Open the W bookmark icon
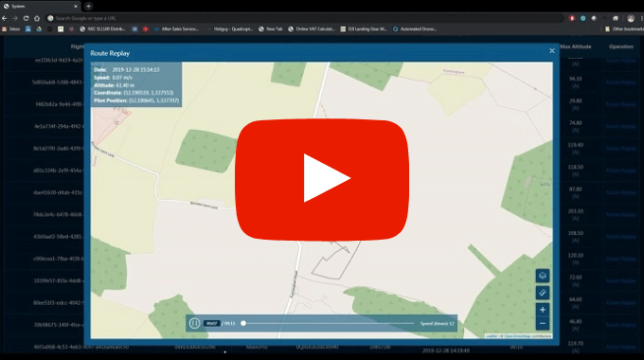Image resolution: width=644 pixels, height=360 pixels. click(x=134, y=29)
